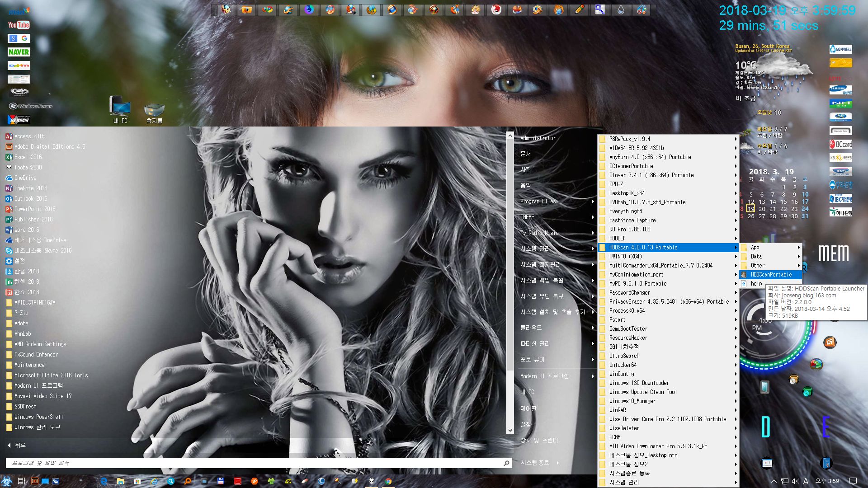
Task: Select the 내 PC desktop icon
Action: click(120, 109)
